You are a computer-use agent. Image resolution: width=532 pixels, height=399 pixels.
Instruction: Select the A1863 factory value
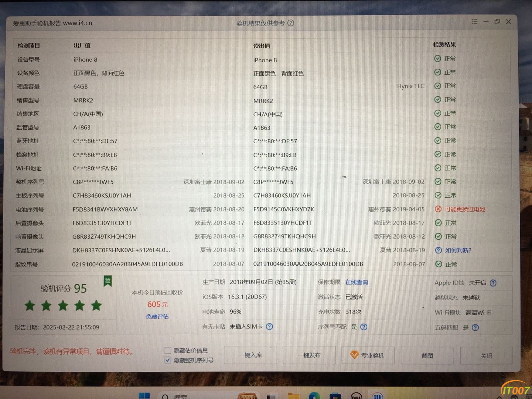click(82, 127)
